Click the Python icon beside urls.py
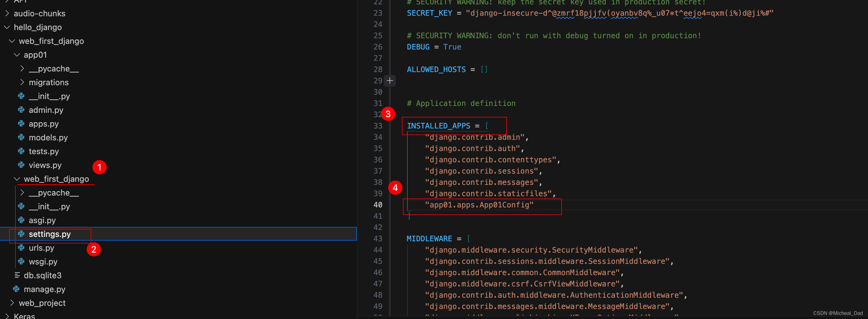The width and height of the screenshot is (868, 319). pos(21,248)
